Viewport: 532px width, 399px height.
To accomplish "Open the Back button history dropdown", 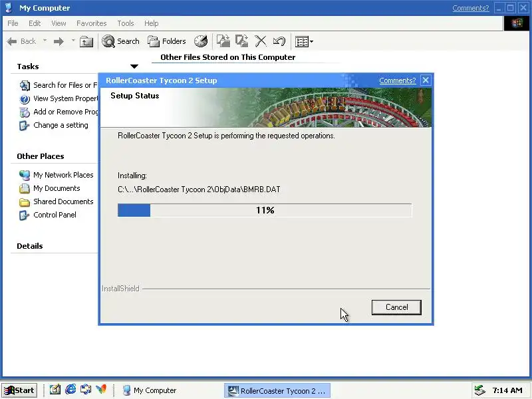I will [45, 41].
